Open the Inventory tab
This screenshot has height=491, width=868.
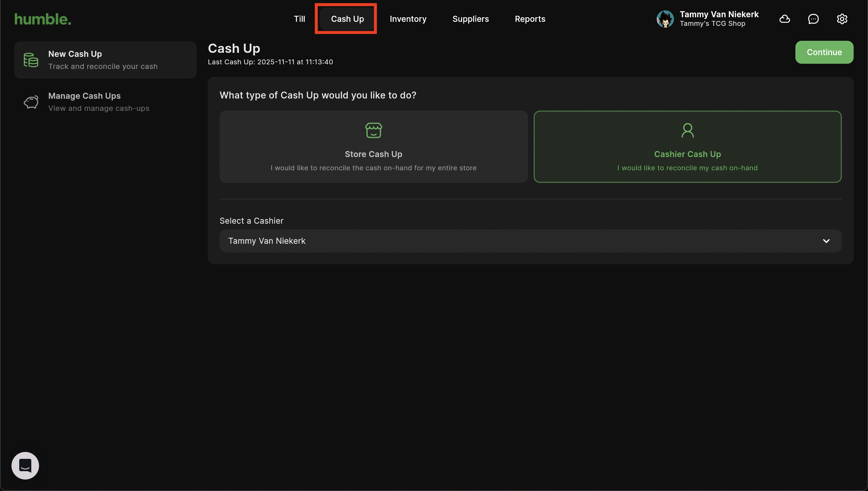coord(408,19)
